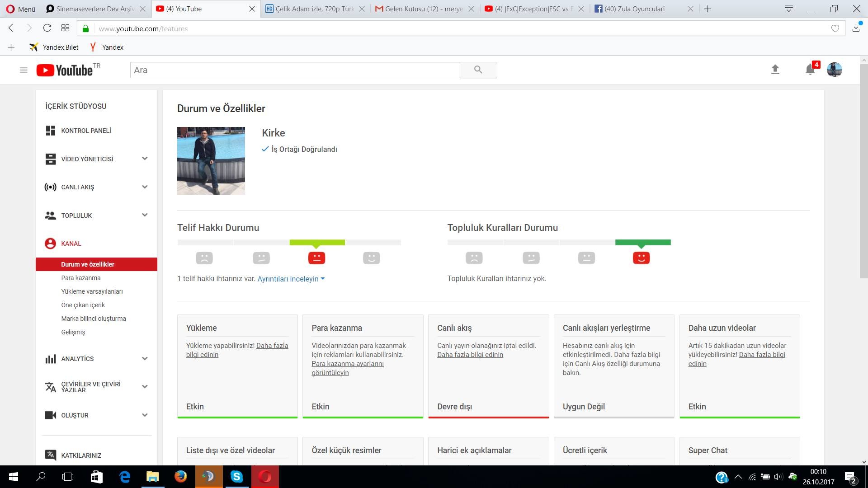The height and width of the screenshot is (488, 868).
Task: Click the red smiley under Telif Hakkı
Action: coord(316,258)
